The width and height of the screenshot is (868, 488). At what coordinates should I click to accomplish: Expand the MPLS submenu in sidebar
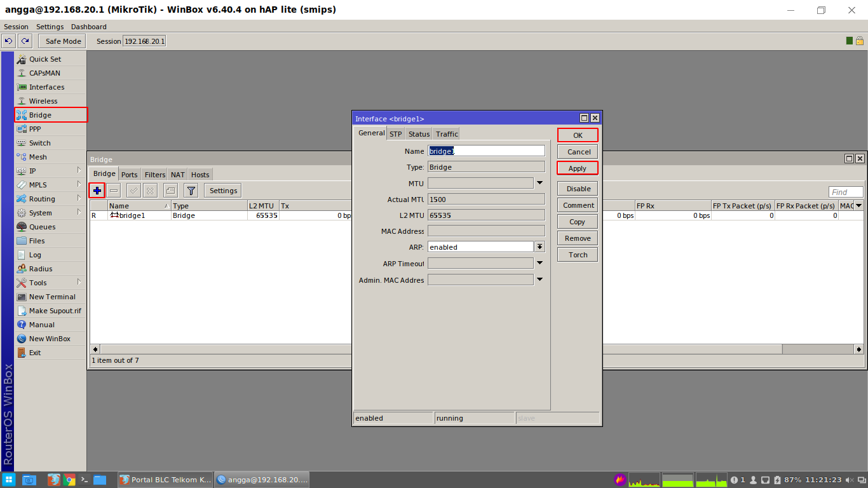[x=79, y=184]
